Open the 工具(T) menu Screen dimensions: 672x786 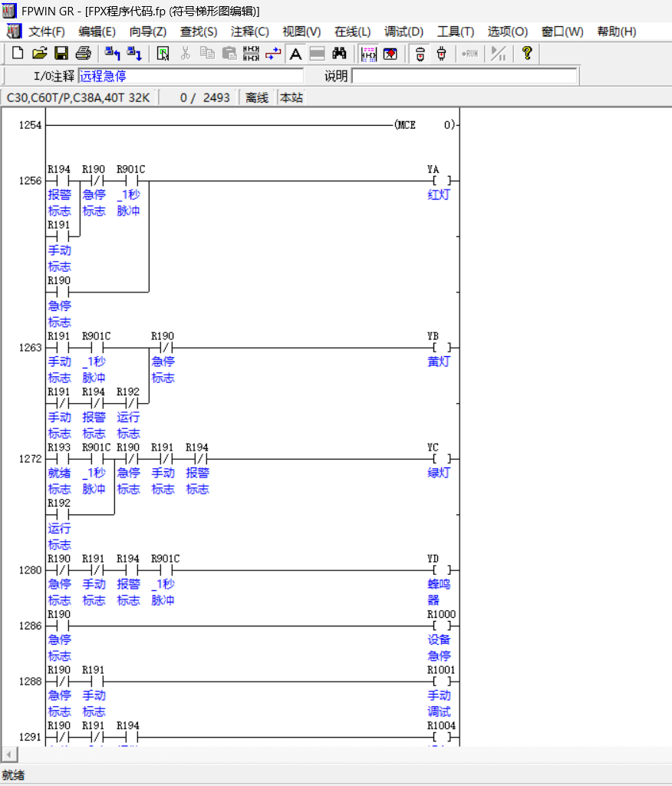(455, 31)
